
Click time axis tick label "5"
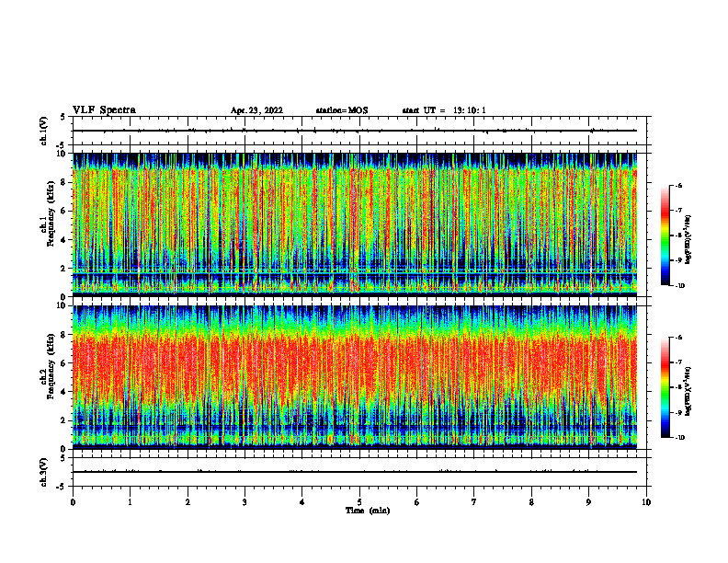coord(359,502)
